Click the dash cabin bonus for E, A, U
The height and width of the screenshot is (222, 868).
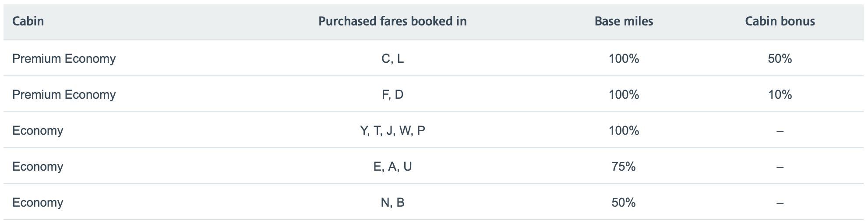coord(780,167)
